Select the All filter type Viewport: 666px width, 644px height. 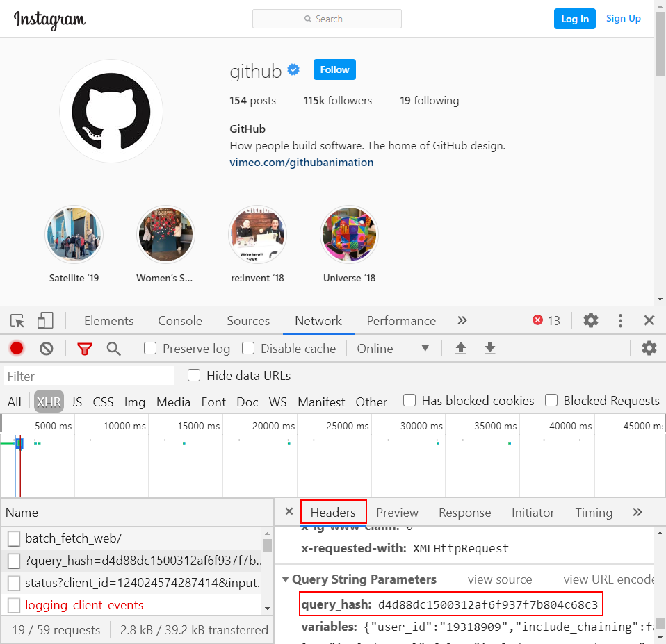point(14,402)
